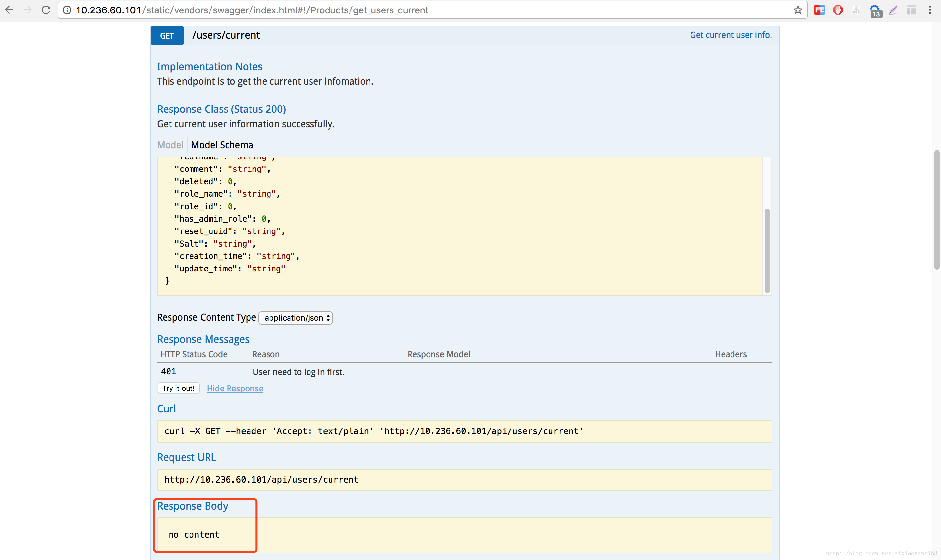Click the 401 status code cell
941x560 pixels.
coord(169,371)
